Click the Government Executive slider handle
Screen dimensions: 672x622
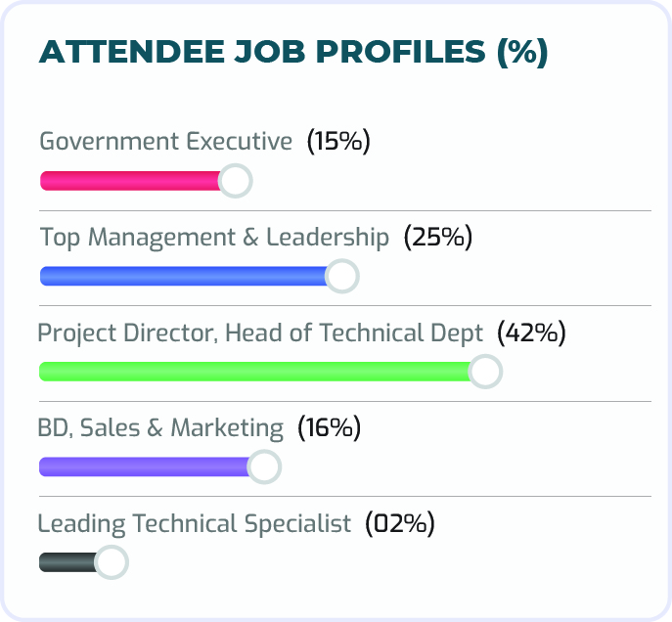(x=235, y=181)
